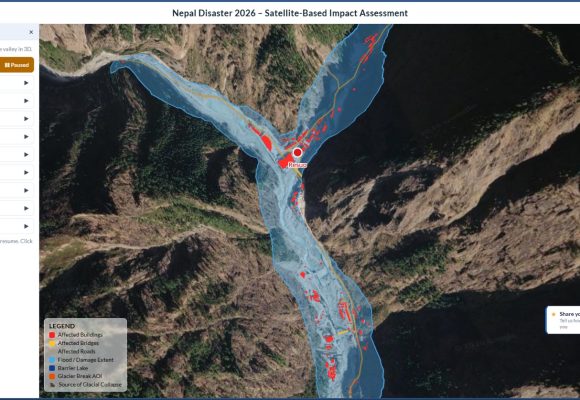The image size is (580, 400).
Task: Click the yellow Affected Bridges legend swatch
Action: (52, 343)
